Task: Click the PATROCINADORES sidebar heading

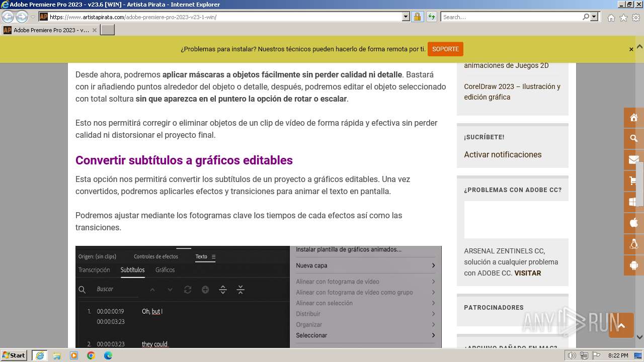Action: point(494,308)
